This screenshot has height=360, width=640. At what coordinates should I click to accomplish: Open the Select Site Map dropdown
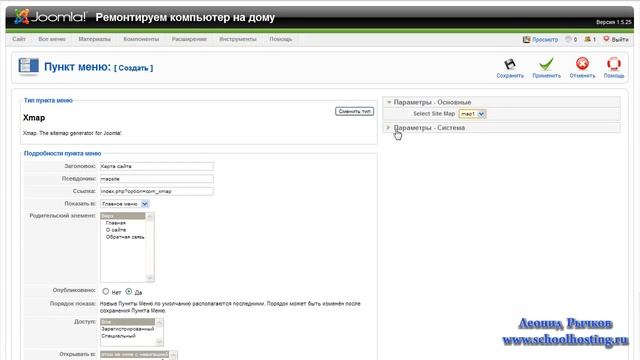click(472, 114)
